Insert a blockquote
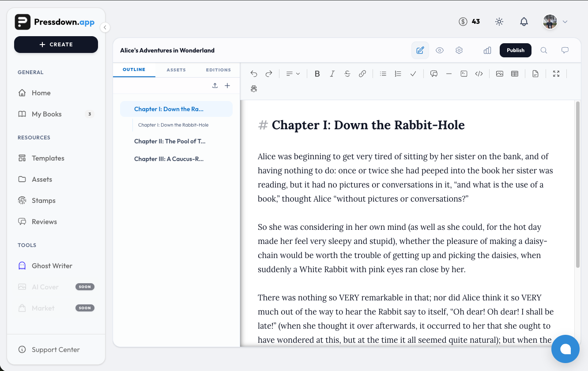Viewport: 588px width, 371px height. click(434, 74)
